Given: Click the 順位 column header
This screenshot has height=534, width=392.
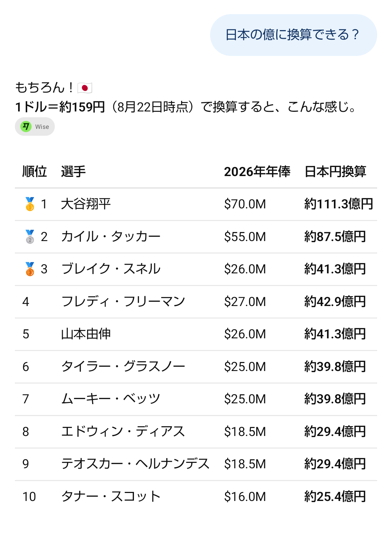Looking at the screenshot, I should point(35,171).
